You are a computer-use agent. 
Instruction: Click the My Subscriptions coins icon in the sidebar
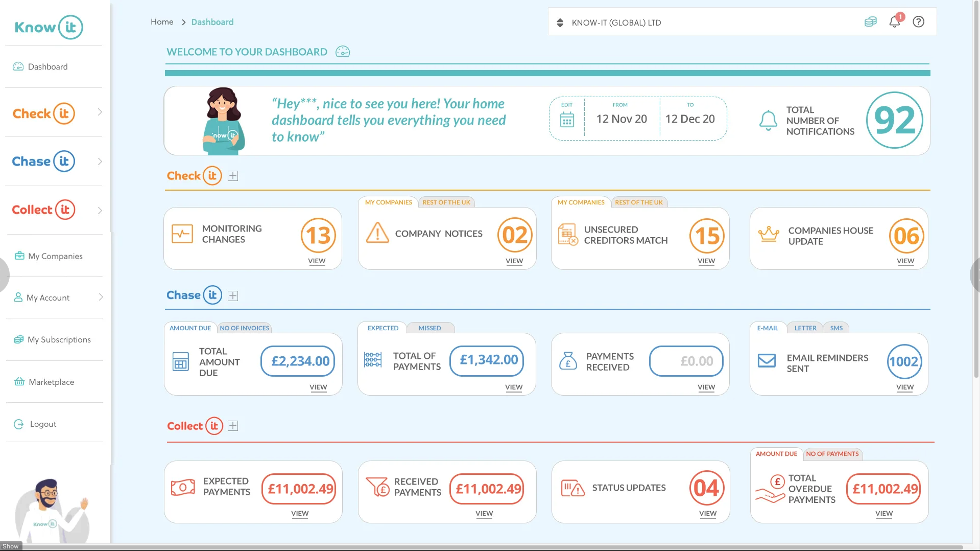point(19,339)
